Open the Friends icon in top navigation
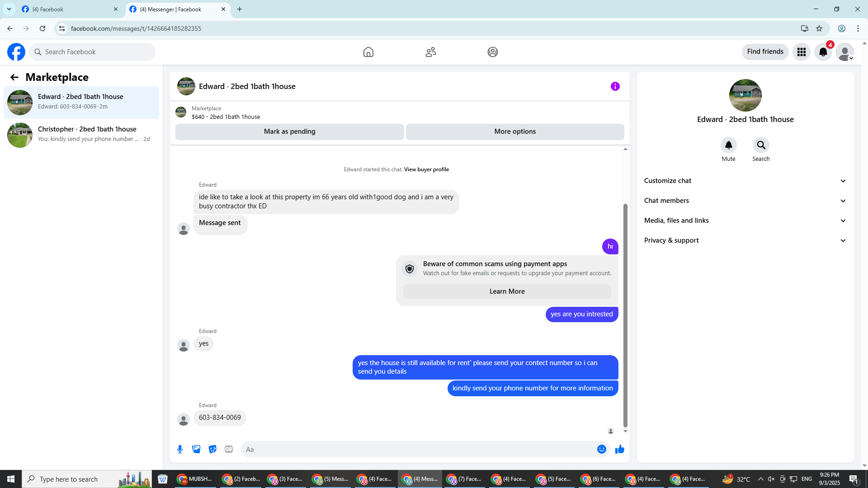This screenshot has width=868, height=488. 431,52
